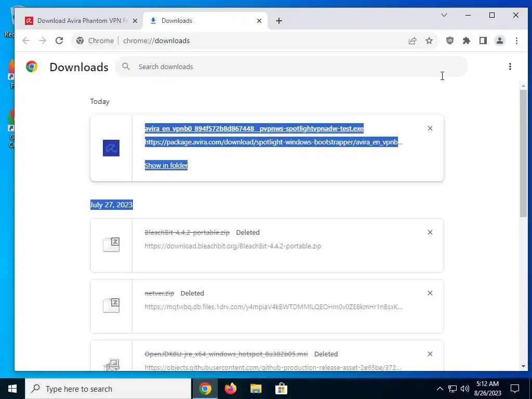Open the download.bleachbit.org source URL
The image size is (532, 399).
tap(233, 246)
